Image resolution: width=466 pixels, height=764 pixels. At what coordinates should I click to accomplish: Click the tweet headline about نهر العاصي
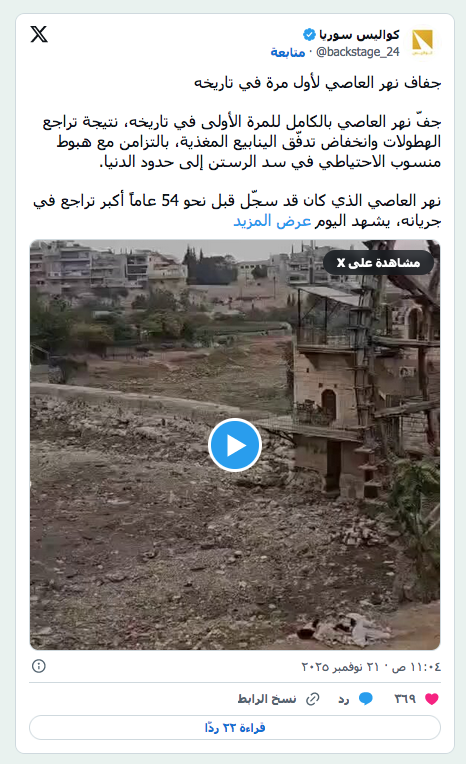317,83
